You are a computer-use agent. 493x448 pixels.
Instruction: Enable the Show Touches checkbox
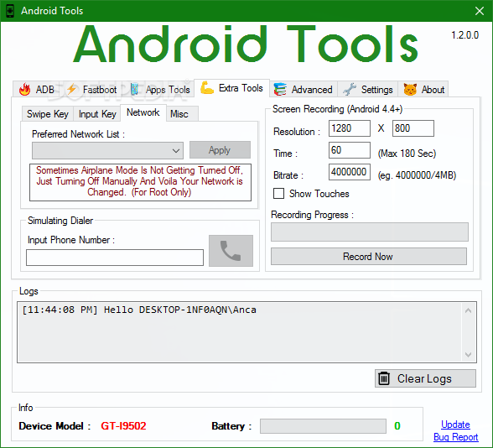278,194
